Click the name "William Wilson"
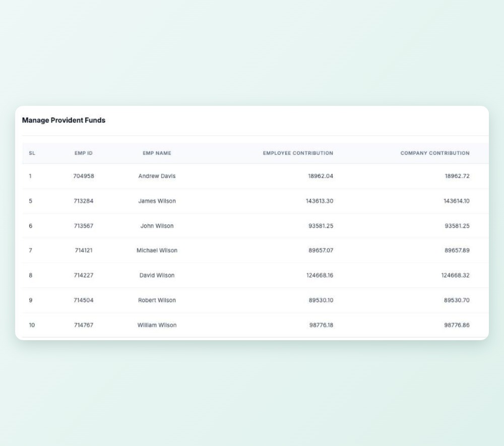This screenshot has width=504, height=446. click(157, 325)
